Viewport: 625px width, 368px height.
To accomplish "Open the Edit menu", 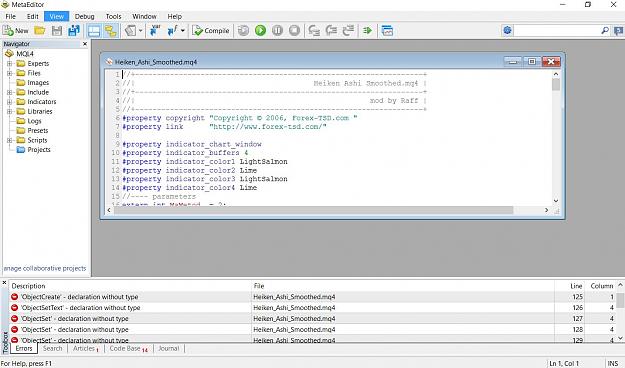I will tap(33, 16).
